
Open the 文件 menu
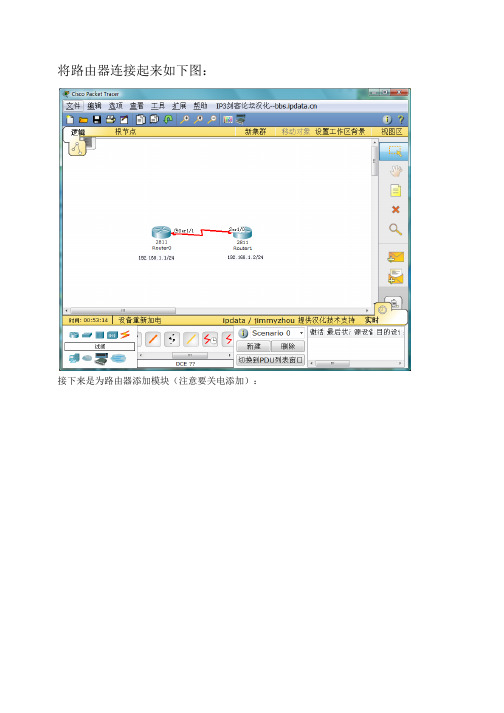click(x=73, y=106)
